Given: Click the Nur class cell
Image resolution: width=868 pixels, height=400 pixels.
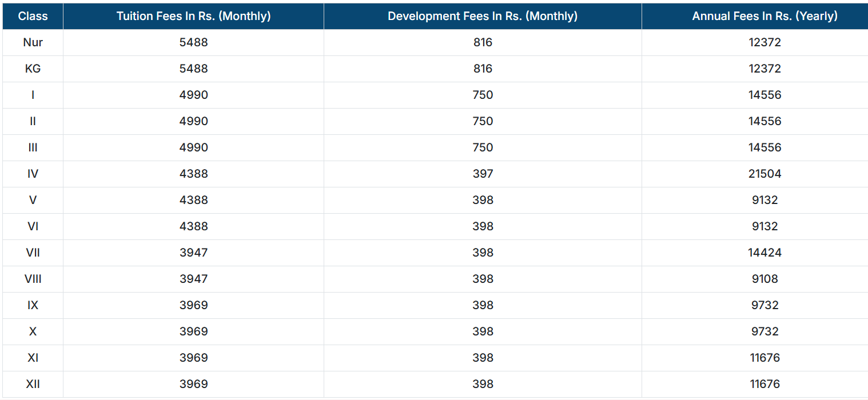Looking at the screenshot, I should click(33, 42).
